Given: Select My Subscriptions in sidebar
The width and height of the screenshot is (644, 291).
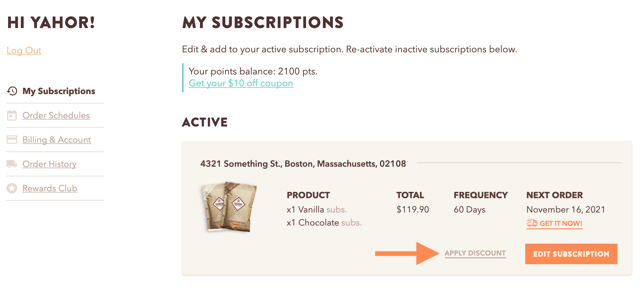Looking at the screenshot, I should [x=59, y=91].
